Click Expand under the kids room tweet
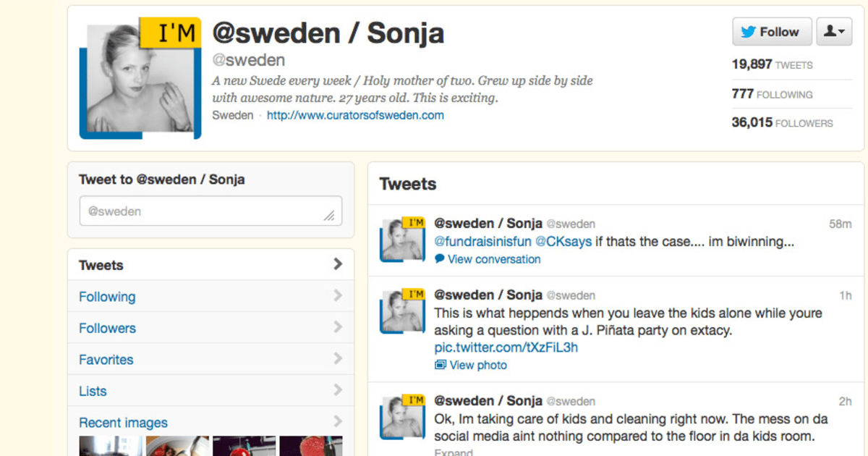The width and height of the screenshot is (868, 456). coord(454,452)
